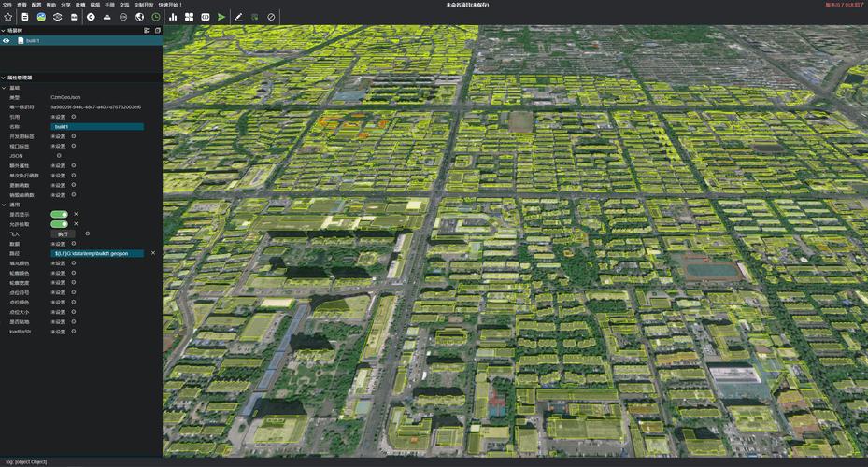Click the code brackets icon
Viewport: 868px width, 467px height.
point(206,17)
